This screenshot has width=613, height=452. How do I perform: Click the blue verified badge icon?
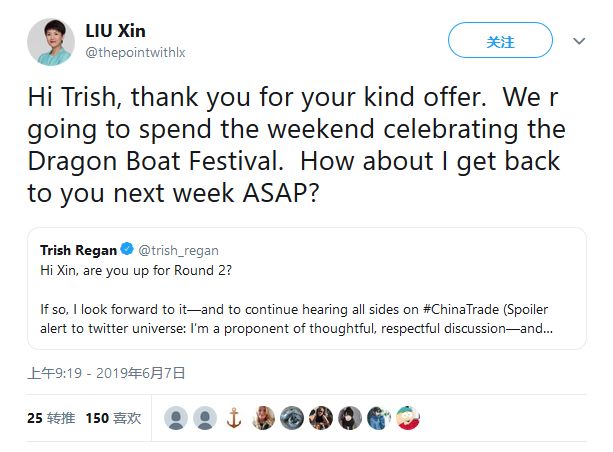coord(127,250)
